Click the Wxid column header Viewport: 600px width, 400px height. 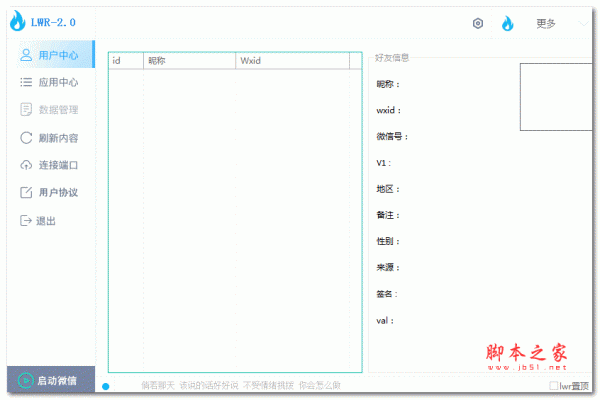click(292, 61)
